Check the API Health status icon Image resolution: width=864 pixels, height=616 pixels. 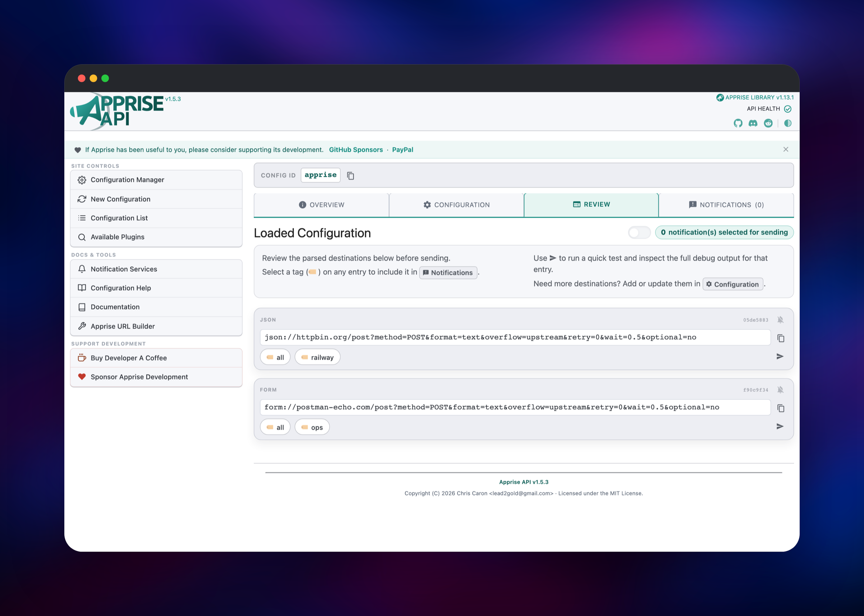[x=788, y=109]
